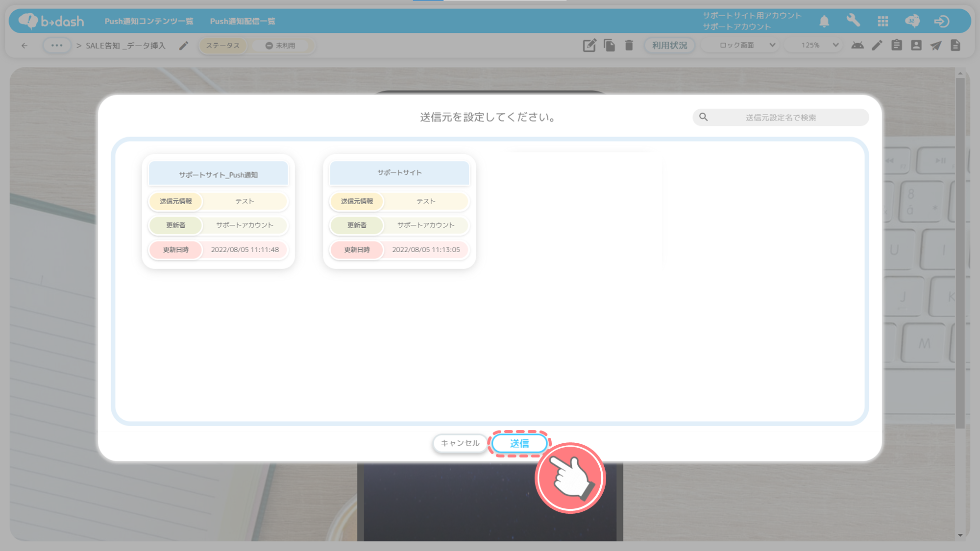Open Push通知配信一覧 menu item
Viewport: 980px width, 551px height.
tap(243, 22)
